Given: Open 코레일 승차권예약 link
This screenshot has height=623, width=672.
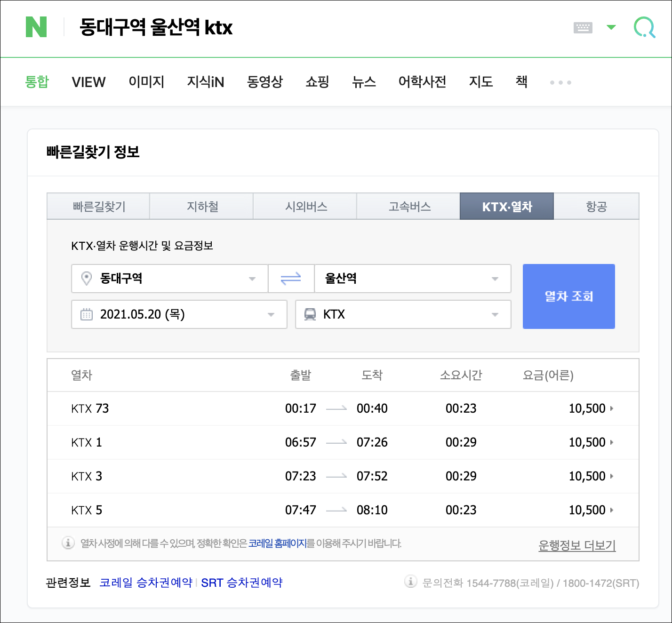Looking at the screenshot, I should (146, 583).
